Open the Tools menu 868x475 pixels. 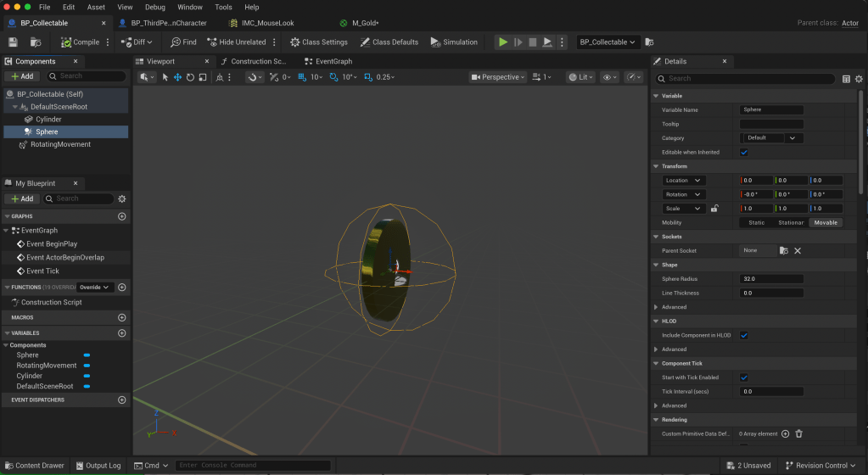coord(223,7)
